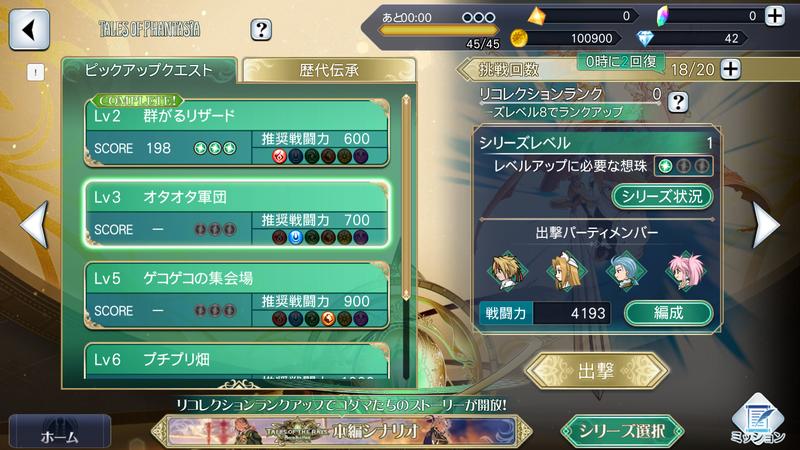
Task: Click the exclamation notice icon
Action: coord(35,72)
